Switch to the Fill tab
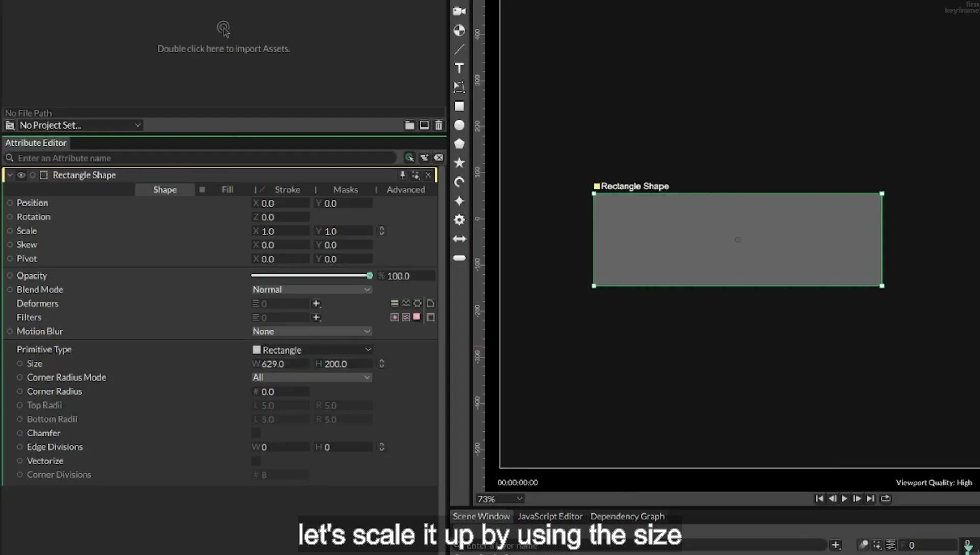980x555 pixels. 227,189
